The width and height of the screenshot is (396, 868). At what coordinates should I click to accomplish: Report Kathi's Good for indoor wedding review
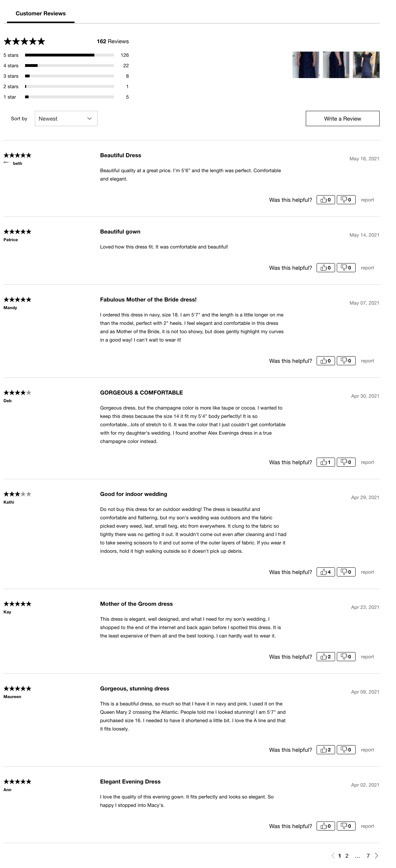pos(367,572)
